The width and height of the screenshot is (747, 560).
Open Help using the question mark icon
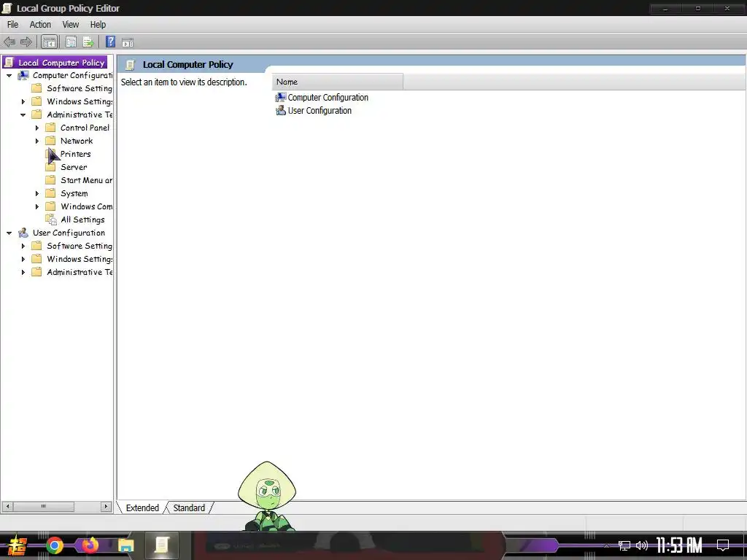pyautogui.click(x=111, y=42)
